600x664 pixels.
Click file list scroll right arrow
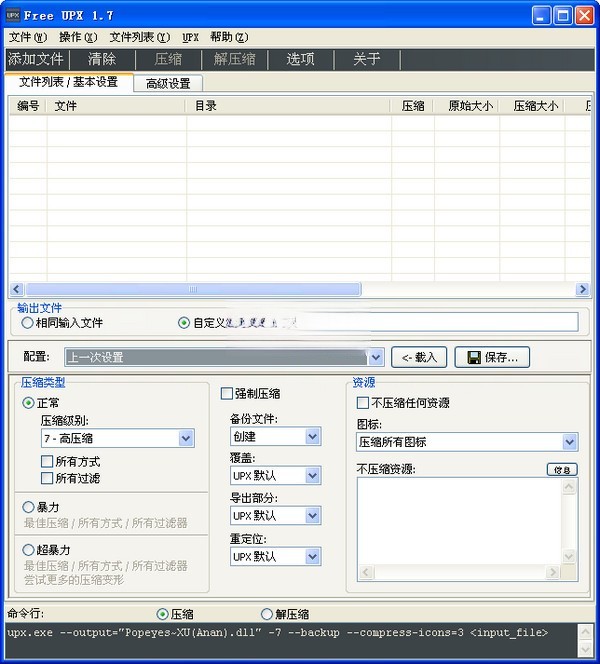pos(583,289)
